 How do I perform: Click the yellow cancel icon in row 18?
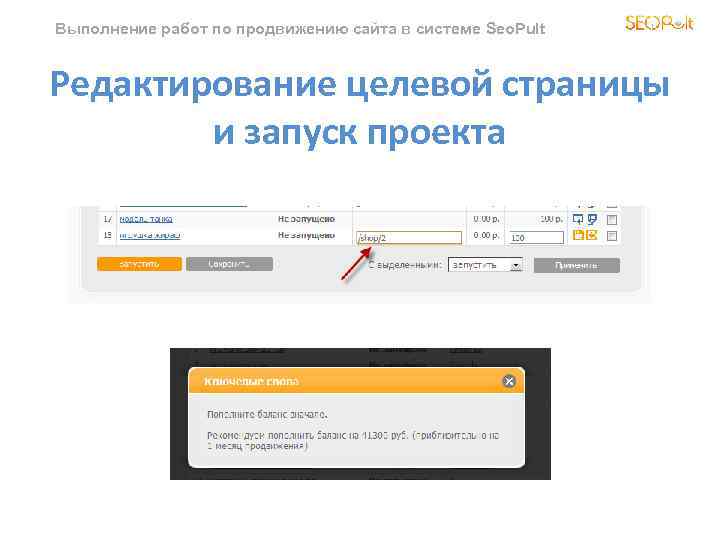(x=592, y=235)
